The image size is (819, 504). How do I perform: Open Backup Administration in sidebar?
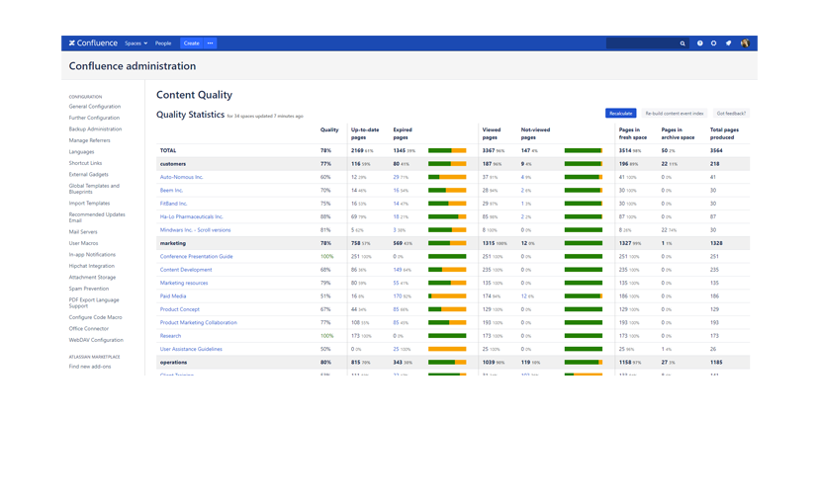[95, 128]
